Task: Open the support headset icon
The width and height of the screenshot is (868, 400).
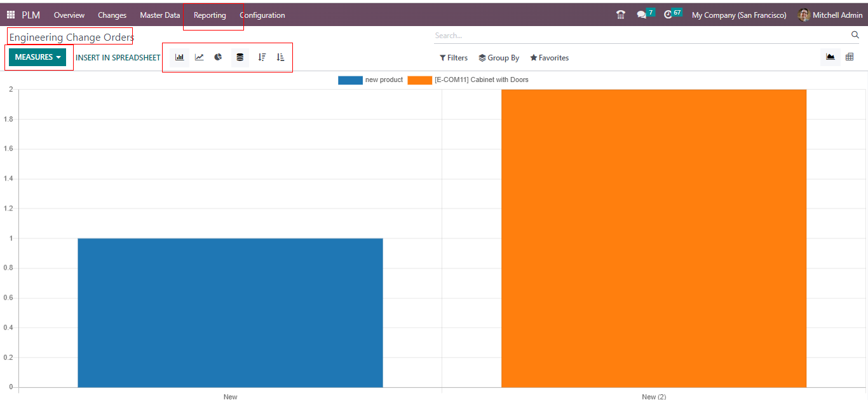Action: 621,15
